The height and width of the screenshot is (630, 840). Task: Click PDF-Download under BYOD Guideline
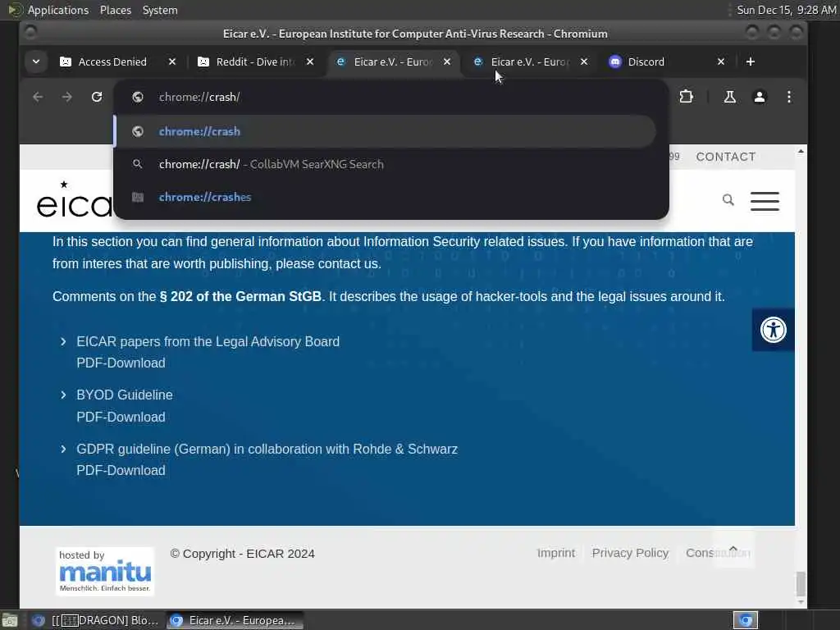[121, 417]
